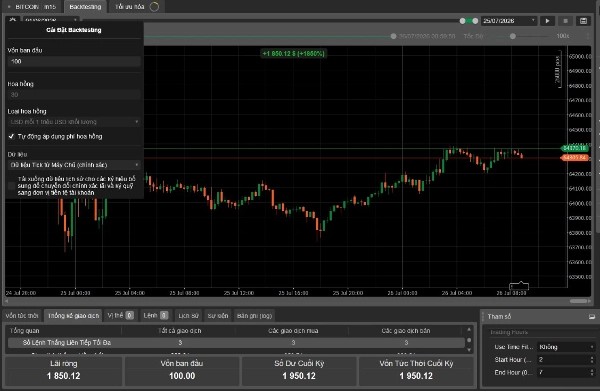The width and height of the screenshot is (600, 391).
Task: Toggle the download historical data checkbox
Action: pos(11,186)
